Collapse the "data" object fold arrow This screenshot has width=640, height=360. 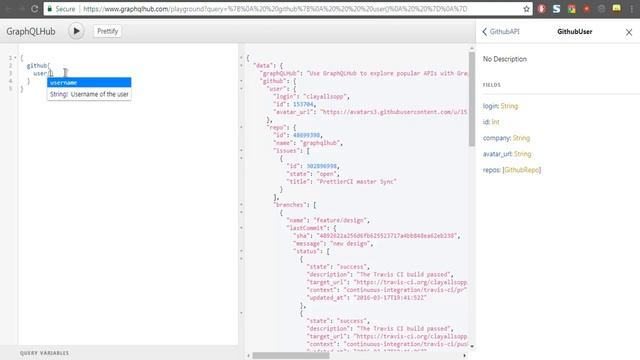[x=241, y=65]
